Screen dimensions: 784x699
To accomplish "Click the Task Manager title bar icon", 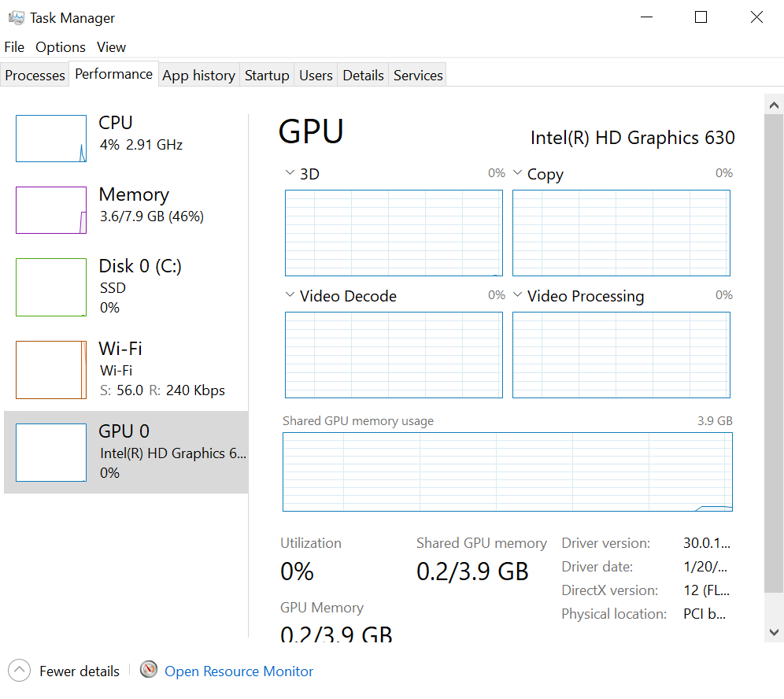I will (17, 17).
